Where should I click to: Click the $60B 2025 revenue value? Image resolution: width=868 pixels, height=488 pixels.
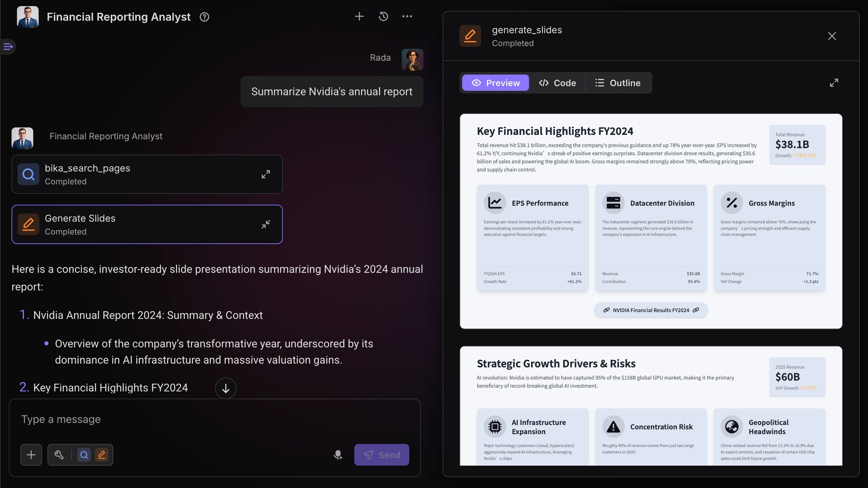[x=787, y=377]
